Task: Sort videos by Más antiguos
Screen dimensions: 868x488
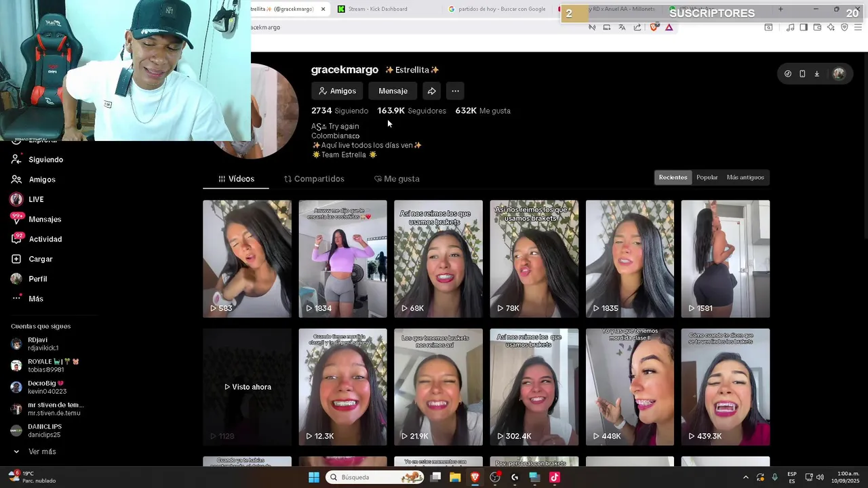Action: coord(745,178)
